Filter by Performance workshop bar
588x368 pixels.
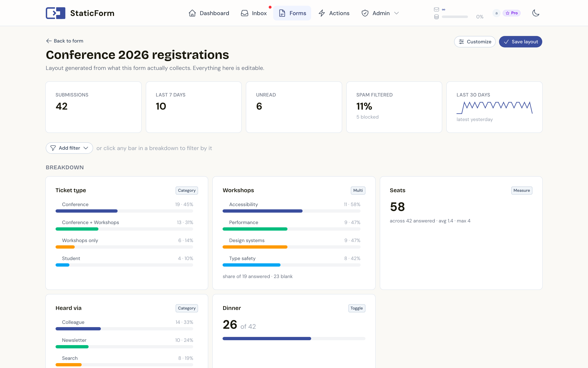point(291,229)
